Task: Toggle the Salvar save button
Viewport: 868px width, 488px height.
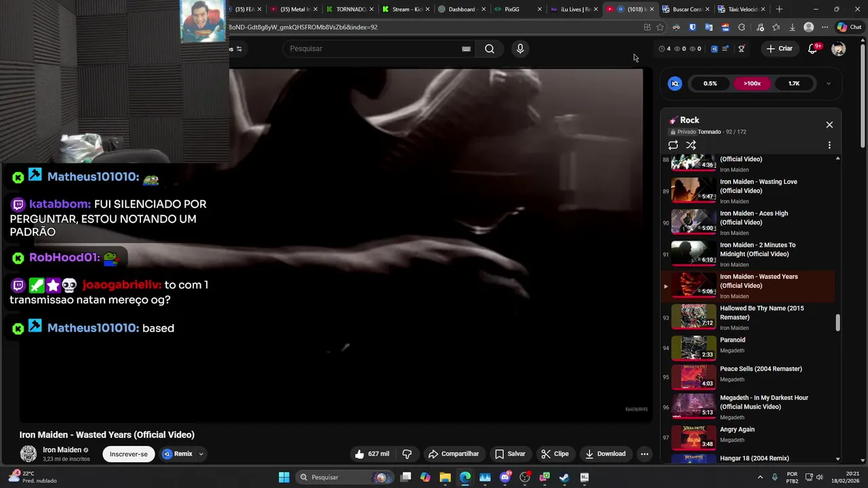Action: pos(510,454)
